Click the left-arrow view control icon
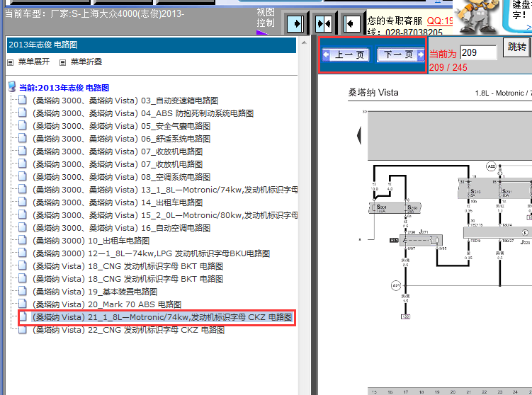Image resolution: width=532 pixels, height=395 pixels. 351,24
